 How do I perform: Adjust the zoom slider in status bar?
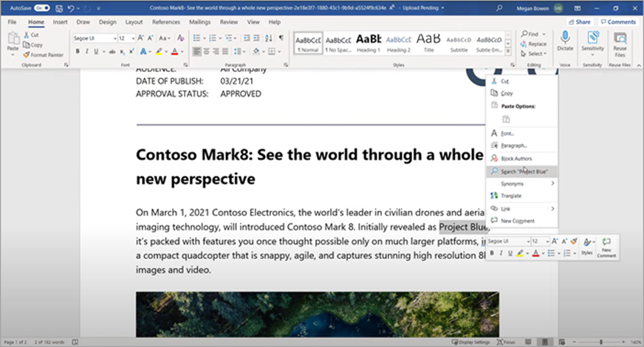600,342
